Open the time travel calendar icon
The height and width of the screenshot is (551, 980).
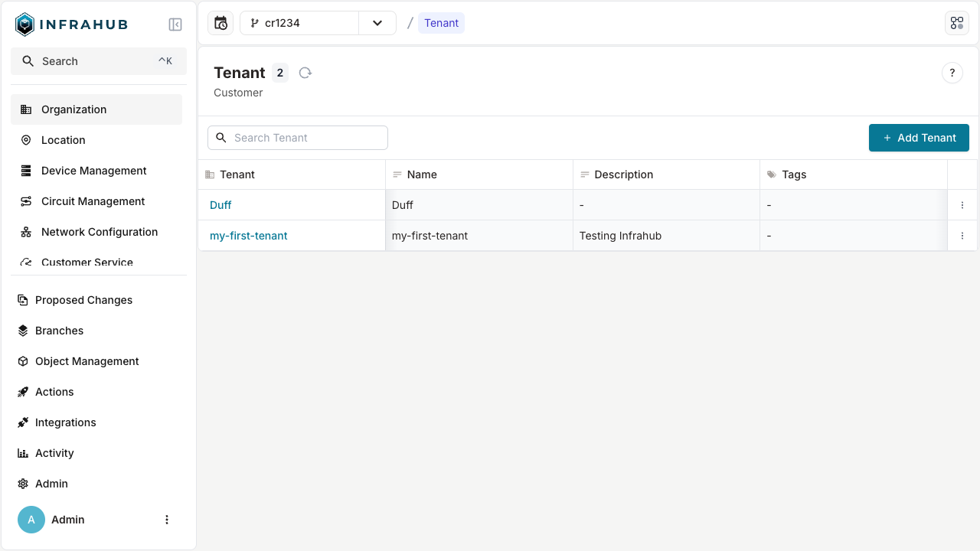(220, 23)
